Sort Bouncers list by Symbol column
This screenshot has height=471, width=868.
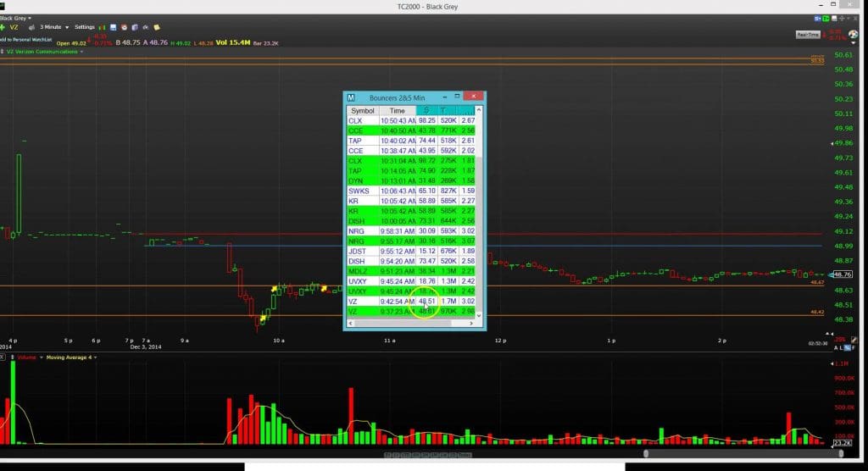tap(363, 111)
